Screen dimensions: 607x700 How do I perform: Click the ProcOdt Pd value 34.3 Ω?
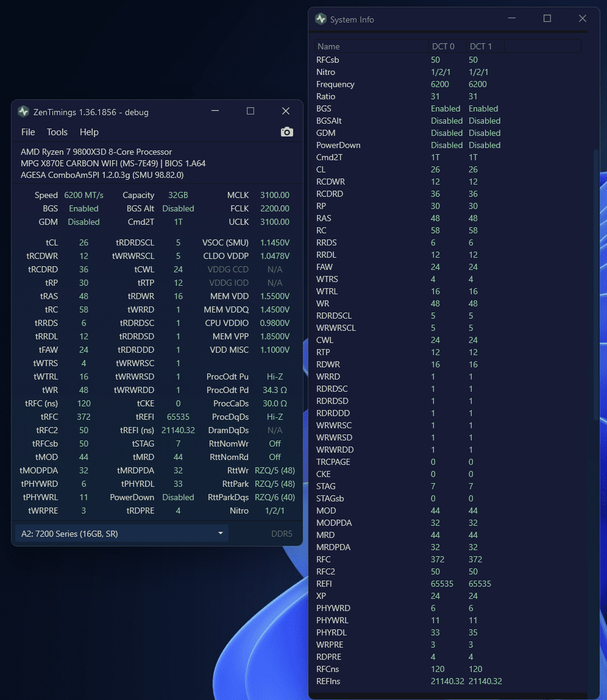275,390
